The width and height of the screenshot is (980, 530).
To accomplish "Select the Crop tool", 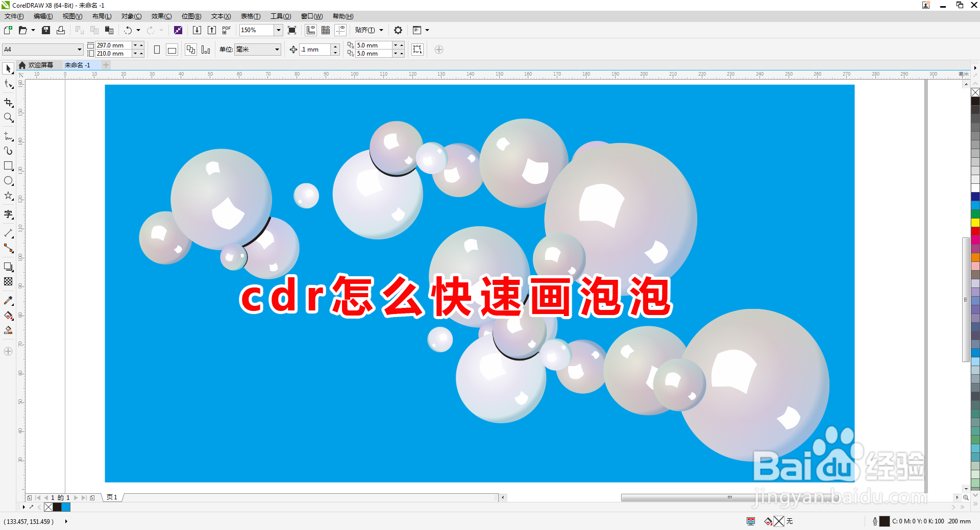I will tap(8, 103).
